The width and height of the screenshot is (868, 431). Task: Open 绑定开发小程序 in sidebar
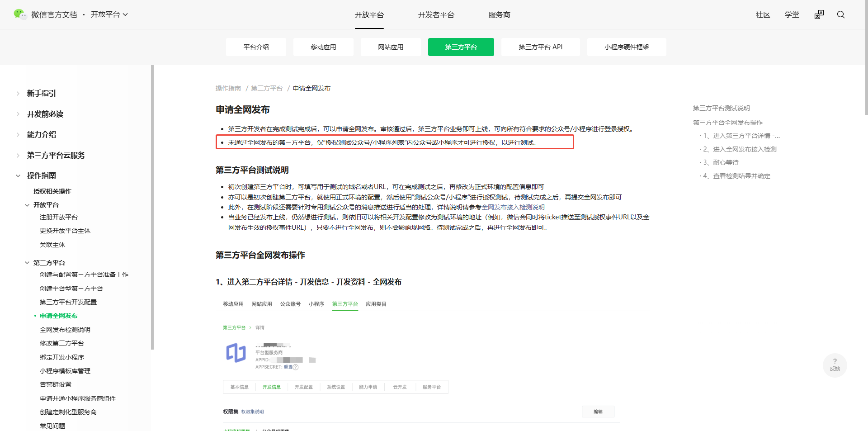[x=62, y=357]
